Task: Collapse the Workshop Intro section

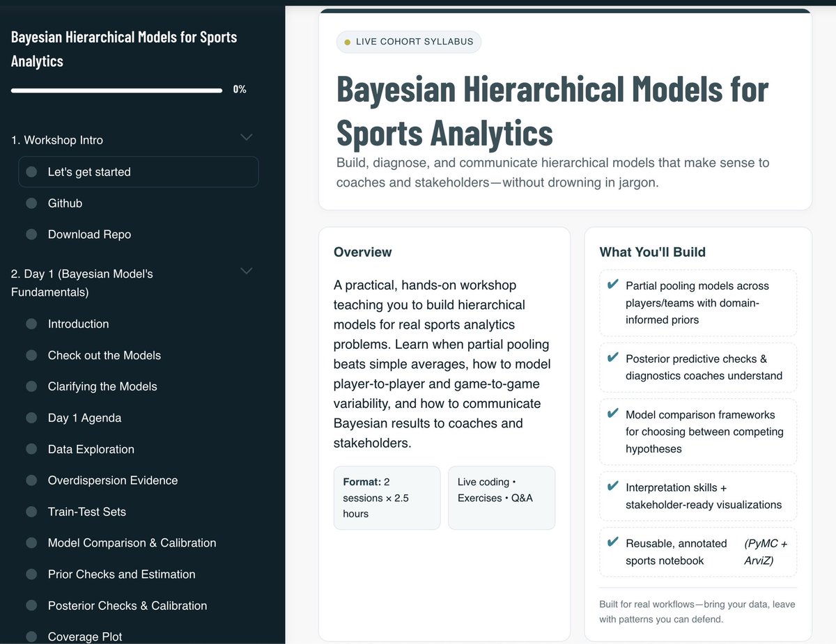Action: coord(246,137)
